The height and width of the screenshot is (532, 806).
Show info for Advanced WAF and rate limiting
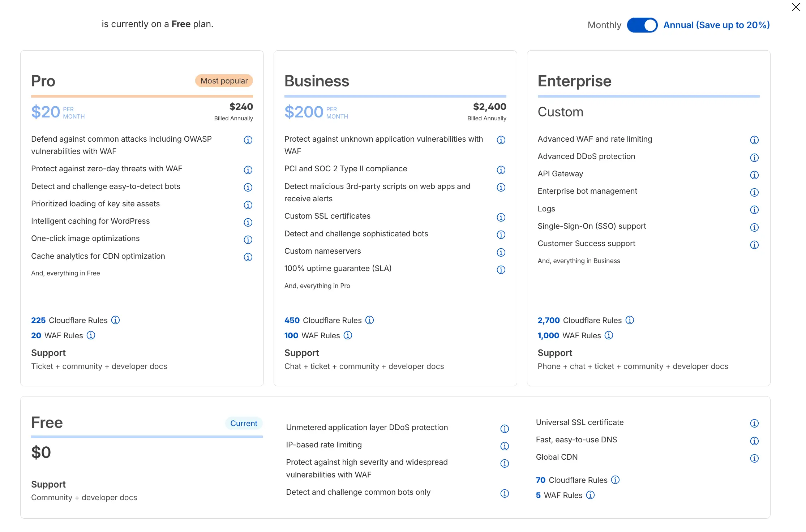[754, 140]
